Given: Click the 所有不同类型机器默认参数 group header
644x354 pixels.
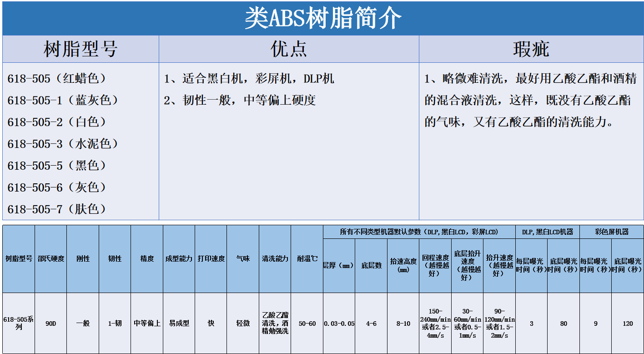Looking at the screenshot, I should pyautogui.click(x=419, y=232).
